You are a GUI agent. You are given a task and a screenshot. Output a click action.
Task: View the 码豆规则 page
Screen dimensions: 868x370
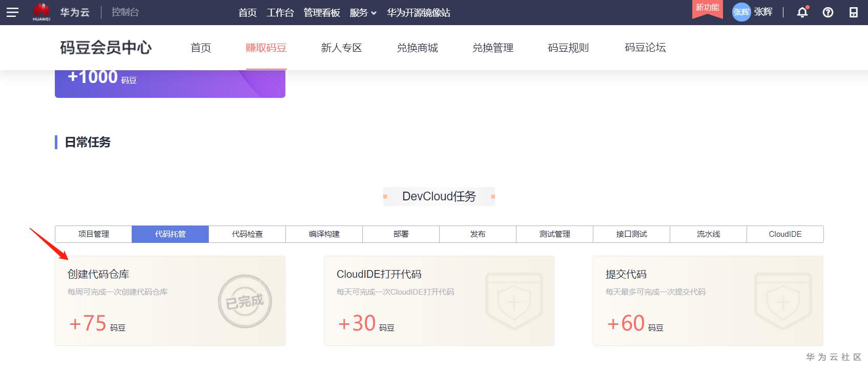point(568,48)
